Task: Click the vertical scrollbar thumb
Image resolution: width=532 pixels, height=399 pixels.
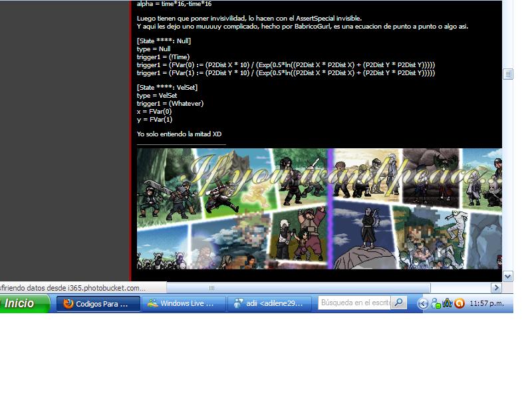Action: [508, 74]
